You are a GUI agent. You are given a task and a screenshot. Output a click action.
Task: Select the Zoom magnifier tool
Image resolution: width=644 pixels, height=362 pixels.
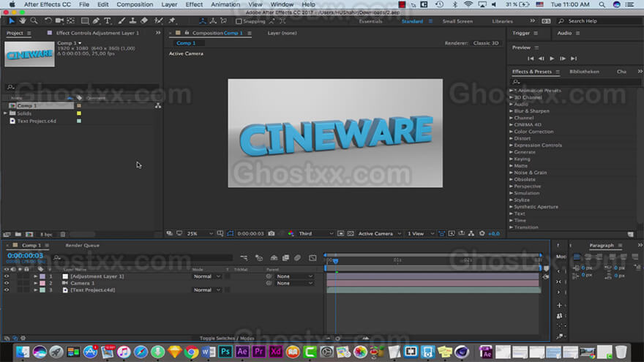[x=34, y=20]
